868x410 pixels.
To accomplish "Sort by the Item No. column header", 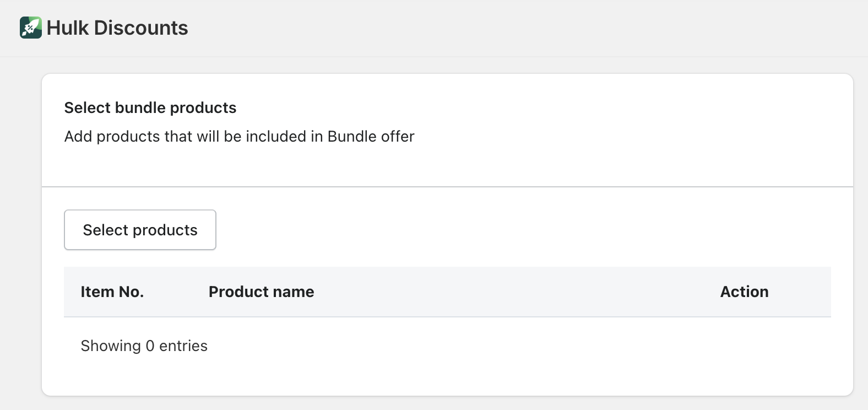I will pos(112,292).
